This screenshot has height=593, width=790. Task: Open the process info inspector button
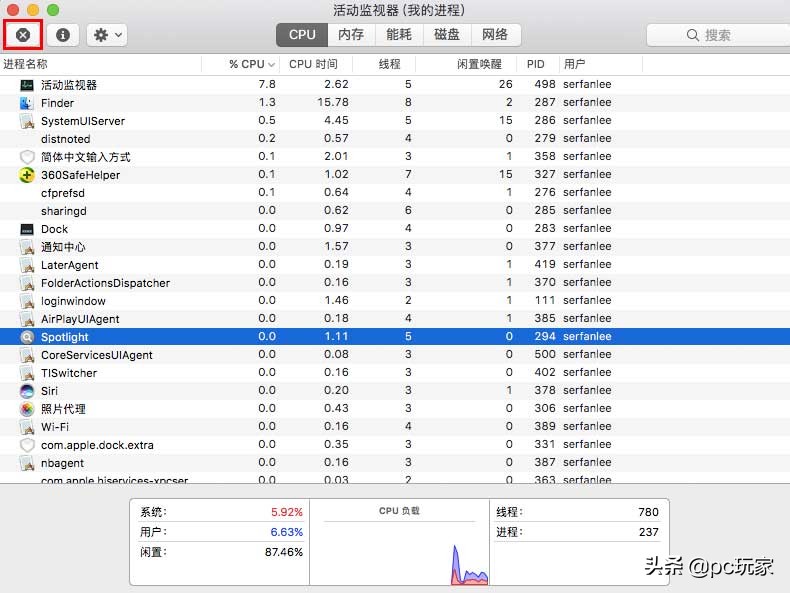click(62, 35)
